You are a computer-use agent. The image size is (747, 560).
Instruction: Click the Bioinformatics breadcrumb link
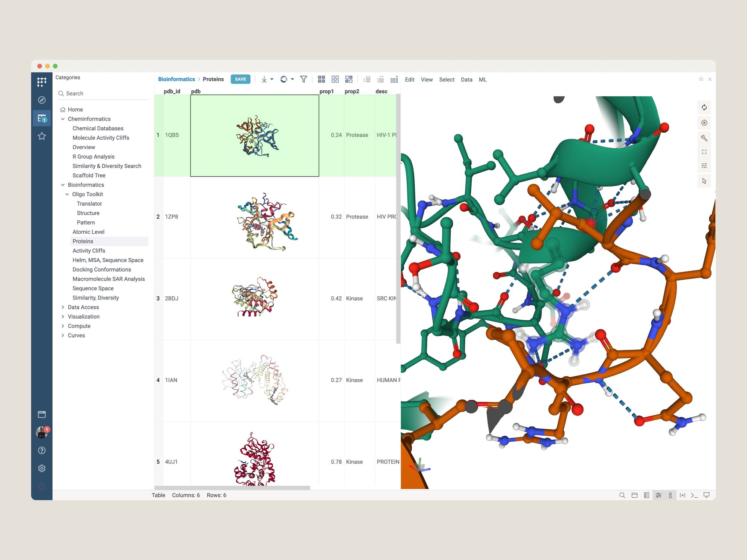[x=176, y=79]
